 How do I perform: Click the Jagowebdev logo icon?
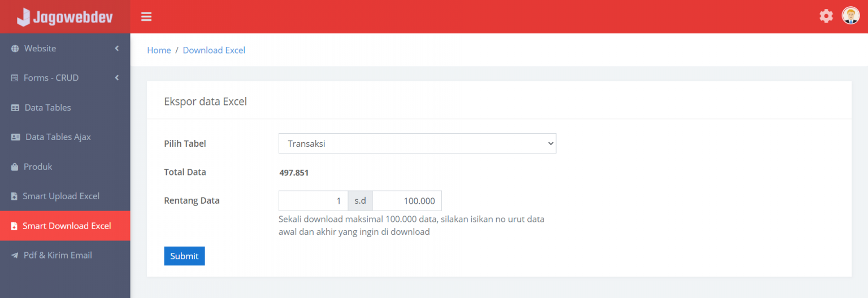(23, 17)
